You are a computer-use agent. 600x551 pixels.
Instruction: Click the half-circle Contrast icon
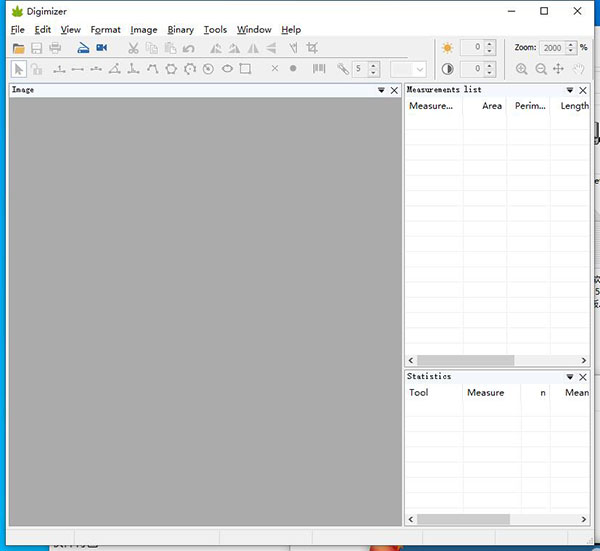(447, 69)
